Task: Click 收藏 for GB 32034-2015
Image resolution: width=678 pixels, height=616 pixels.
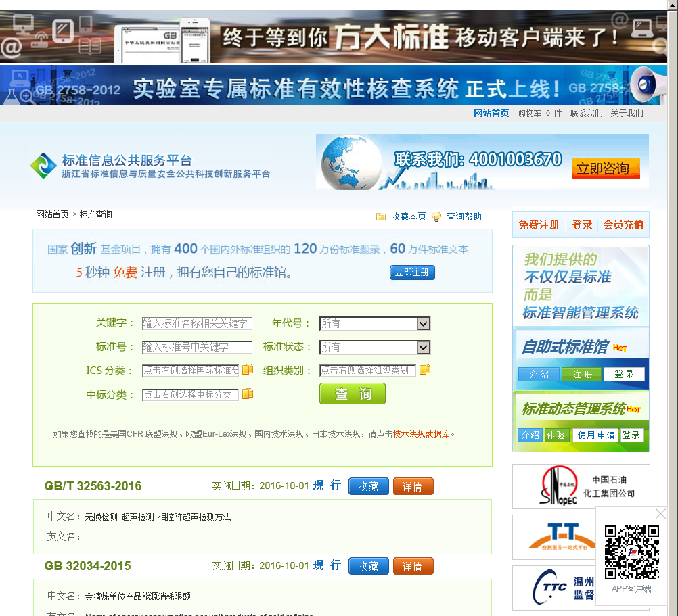Action: [x=368, y=566]
